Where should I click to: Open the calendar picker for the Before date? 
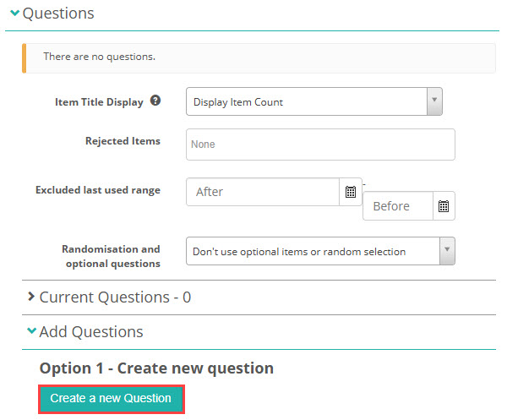pyautogui.click(x=444, y=206)
